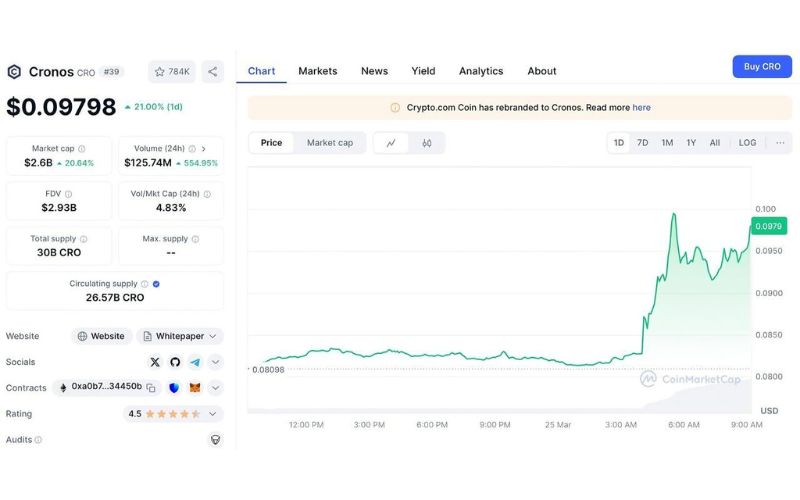Switch to candlestick chart view
The height and width of the screenshot is (500, 800).
(x=427, y=143)
